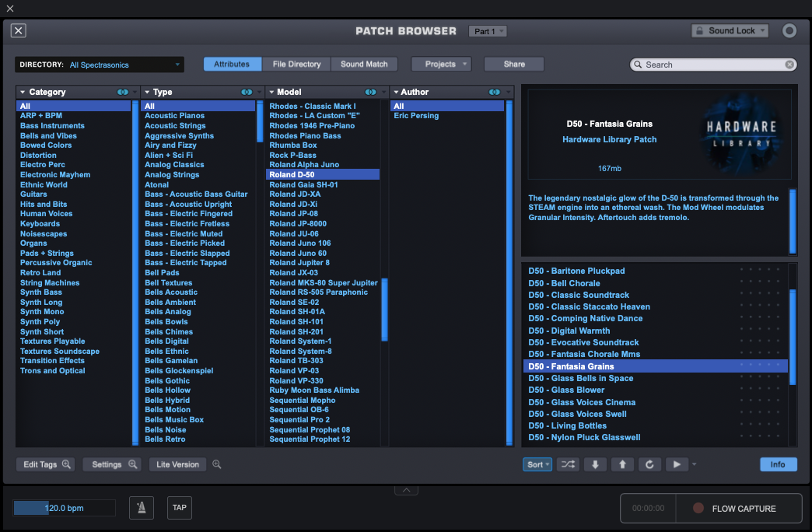Open the Model column header dropdown triangle
The width and height of the screenshot is (812, 532).
pos(271,92)
